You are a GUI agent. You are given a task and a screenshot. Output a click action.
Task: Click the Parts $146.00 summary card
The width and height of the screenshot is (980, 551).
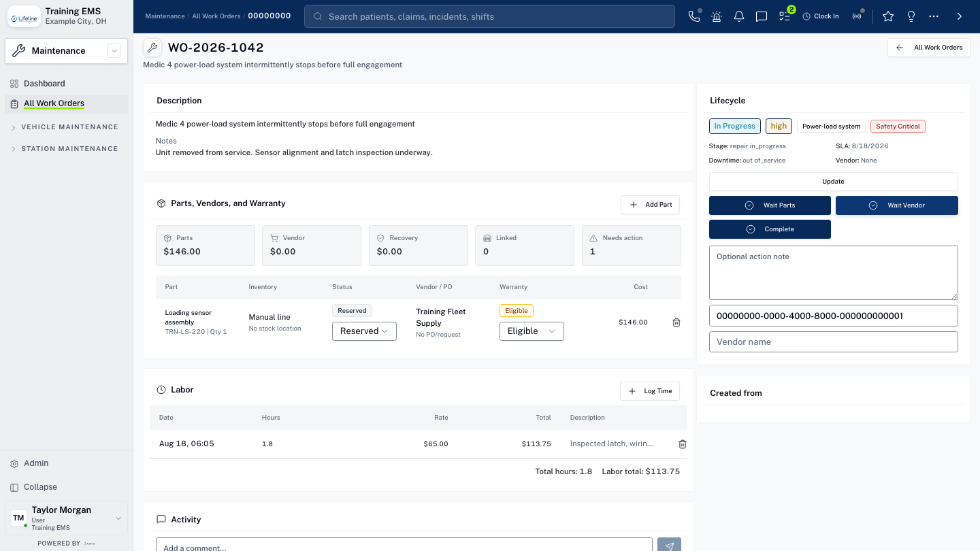[x=206, y=246]
